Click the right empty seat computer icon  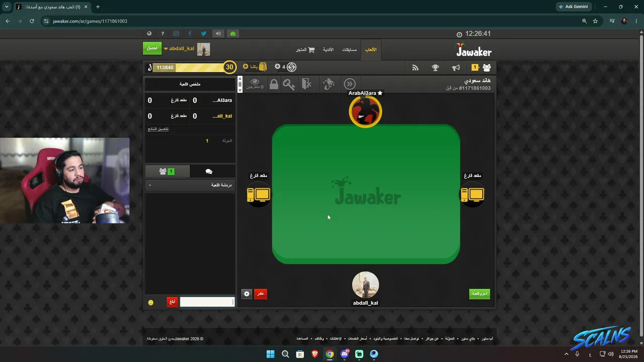tap(472, 195)
